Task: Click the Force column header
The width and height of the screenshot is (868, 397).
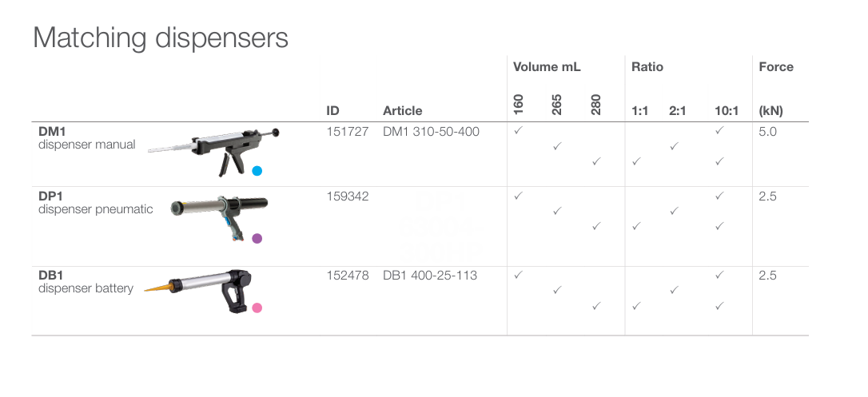Action: [x=776, y=67]
